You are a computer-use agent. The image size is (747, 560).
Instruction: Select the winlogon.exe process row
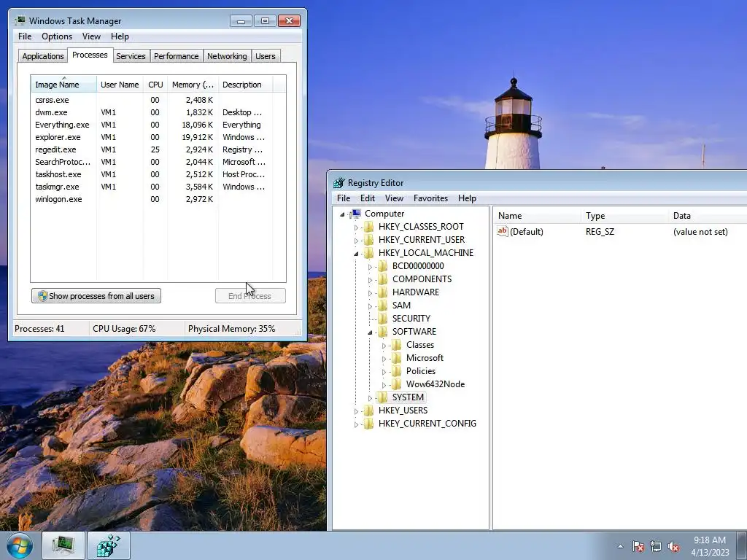(158, 199)
